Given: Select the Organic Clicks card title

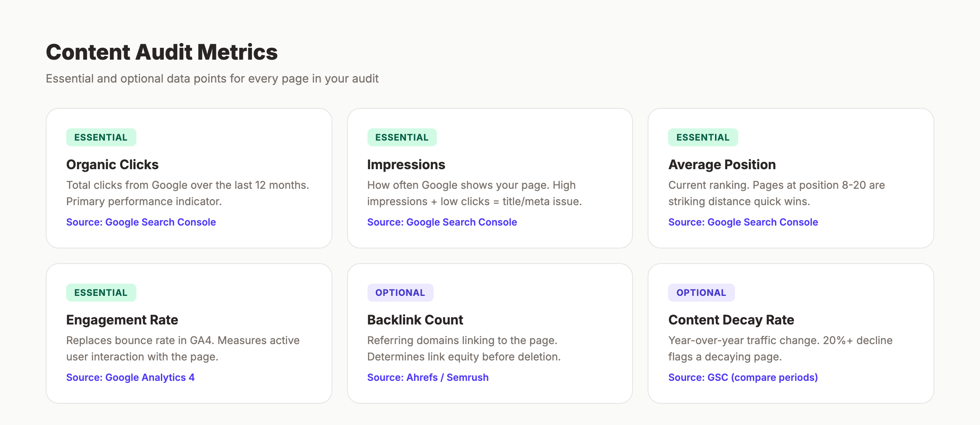Looking at the screenshot, I should tap(112, 164).
